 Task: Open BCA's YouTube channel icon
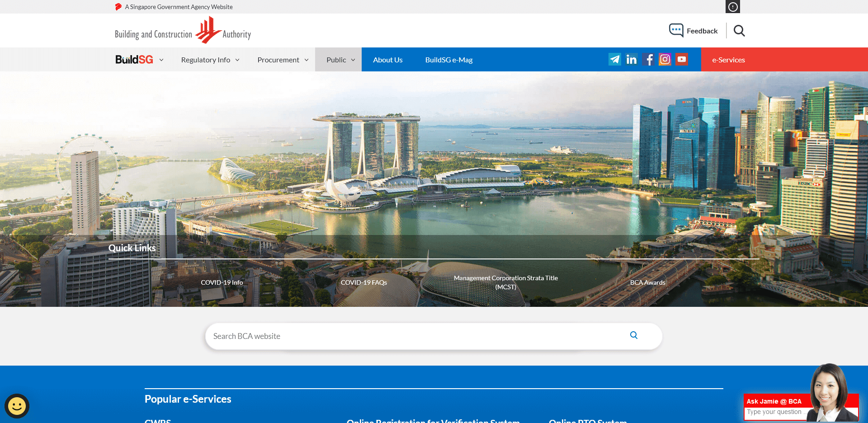pos(682,59)
